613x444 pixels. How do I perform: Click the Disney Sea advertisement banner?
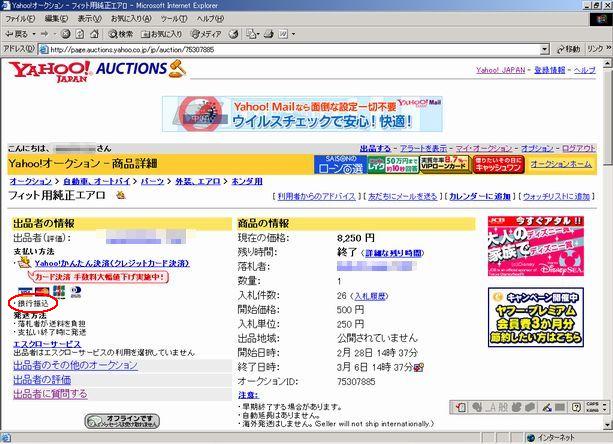click(x=536, y=246)
